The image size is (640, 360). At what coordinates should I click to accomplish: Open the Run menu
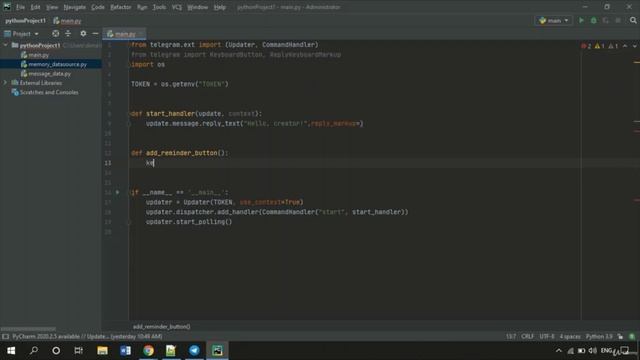click(142, 7)
